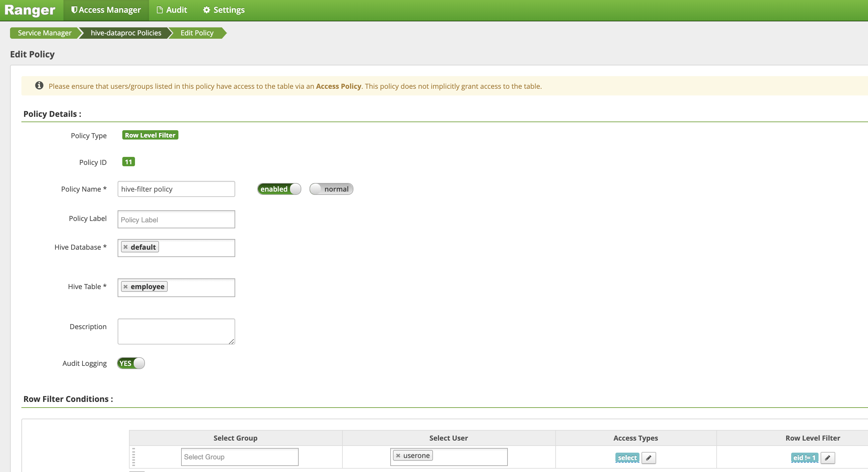Click the select access type badge
Screen dimensions: 868x472
pyautogui.click(x=627, y=458)
